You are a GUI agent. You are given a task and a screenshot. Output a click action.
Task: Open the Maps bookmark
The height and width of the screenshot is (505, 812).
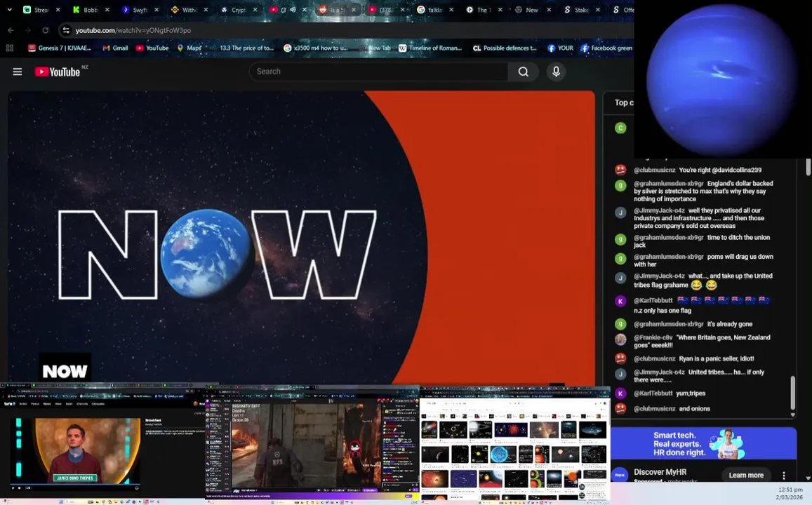tap(189, 48)
